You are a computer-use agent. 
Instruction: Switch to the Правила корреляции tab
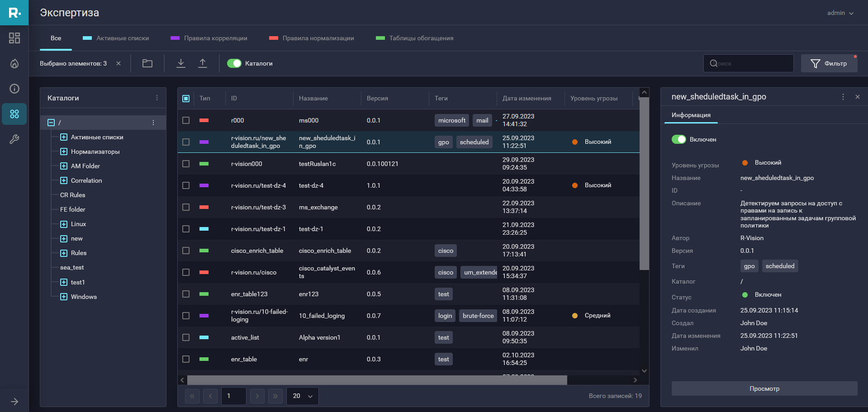pyautogui.click(x=209, y=38)
